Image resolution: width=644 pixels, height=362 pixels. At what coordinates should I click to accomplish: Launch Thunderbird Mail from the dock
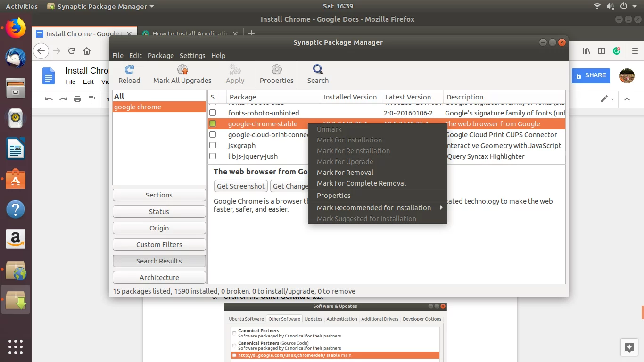click(x=16, y=58)
